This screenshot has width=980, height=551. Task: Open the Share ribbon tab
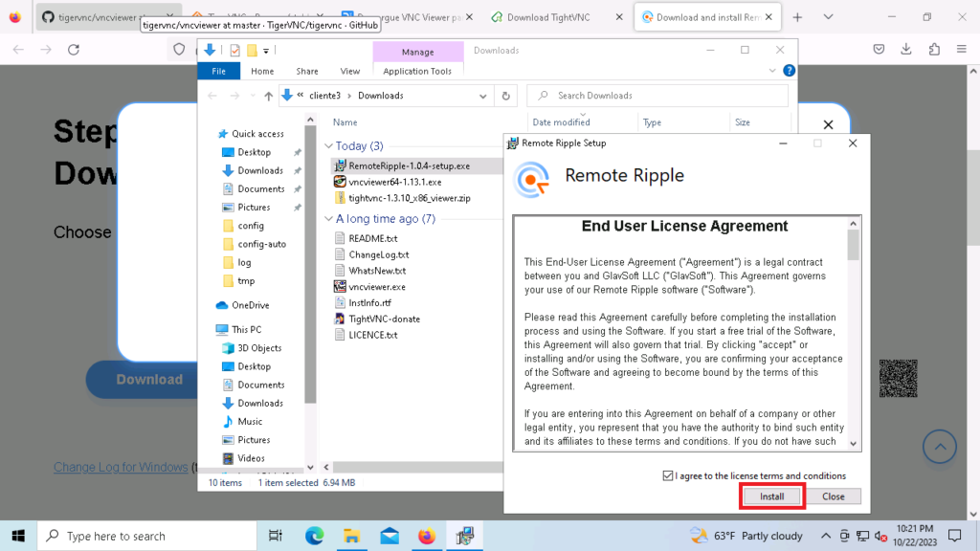pyautogui.click(x=307, y=71)
